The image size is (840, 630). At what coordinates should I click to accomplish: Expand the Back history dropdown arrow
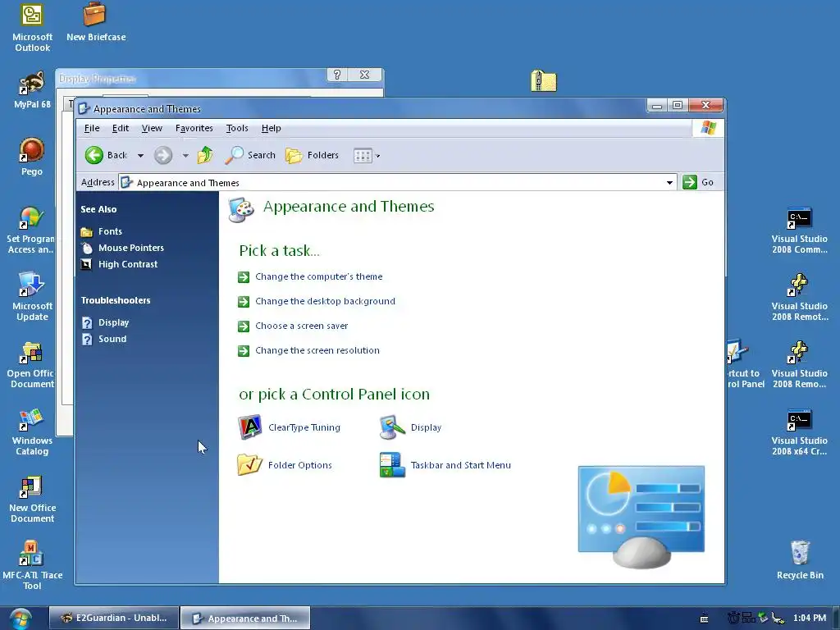click(140, 156)
